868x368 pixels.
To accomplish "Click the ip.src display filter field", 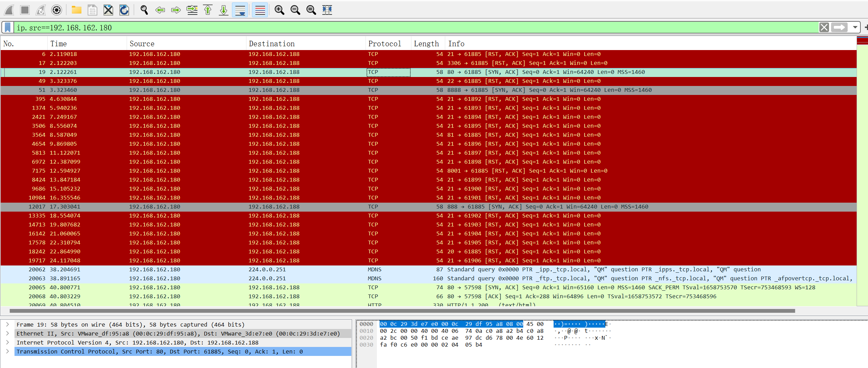I will pyautogui.click(x=416, y=27).
